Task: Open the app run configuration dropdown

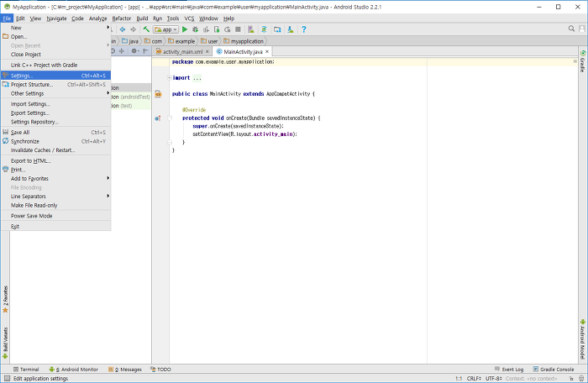Action: pyautogui.click(x=165, y=29)
